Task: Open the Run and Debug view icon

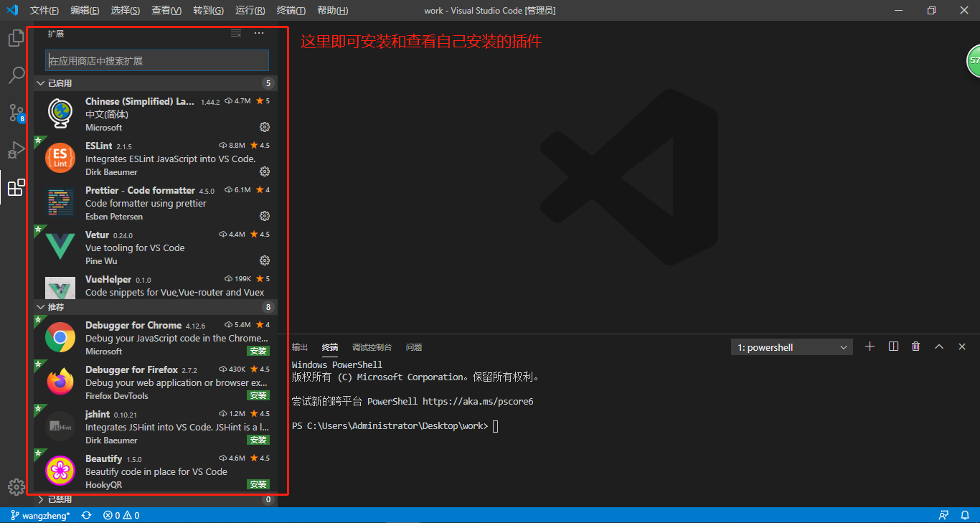Action: tap(16, 150)
